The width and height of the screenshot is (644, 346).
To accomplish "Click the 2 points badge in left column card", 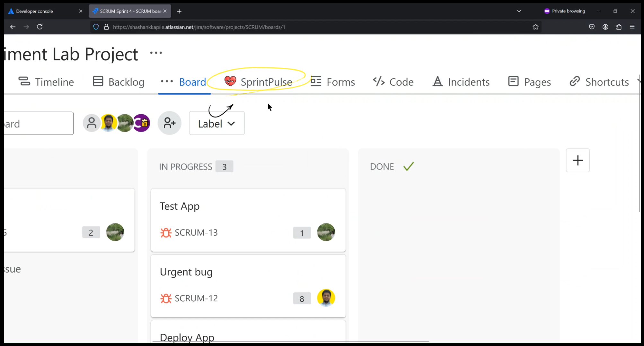I will 91,232.
